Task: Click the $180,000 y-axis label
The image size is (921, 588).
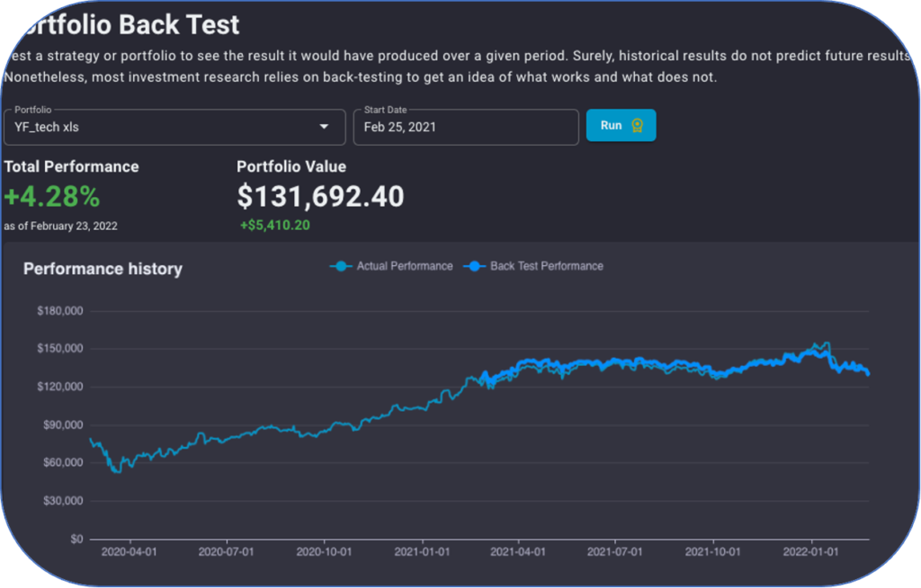Action: (59, 310)
